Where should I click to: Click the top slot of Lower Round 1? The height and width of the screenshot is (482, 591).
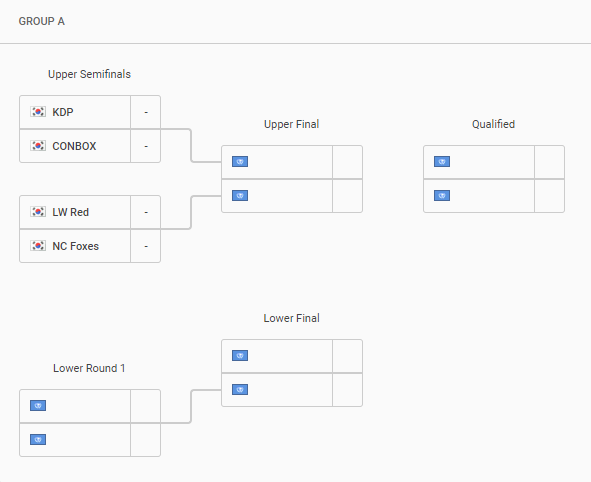point(90,406)
